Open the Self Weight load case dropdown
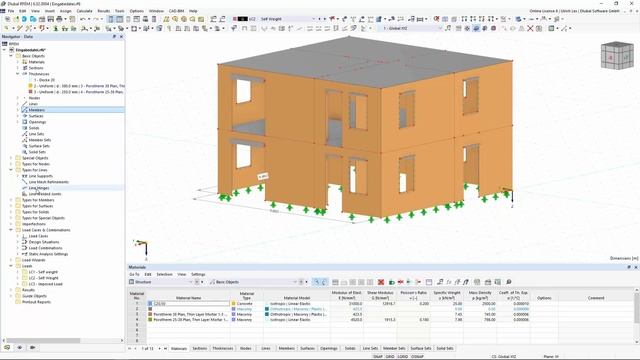Viewport: 640px width, 360px height. pos(313,19)
